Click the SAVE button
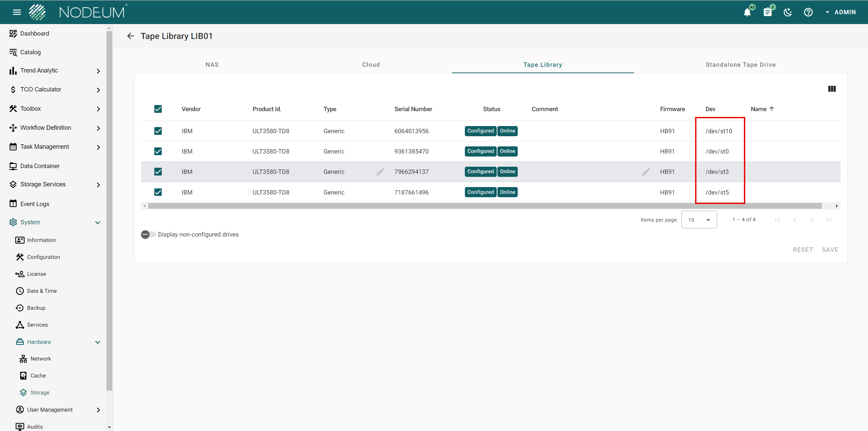This screenshot has height=431, width=868. tap(830, 250)
